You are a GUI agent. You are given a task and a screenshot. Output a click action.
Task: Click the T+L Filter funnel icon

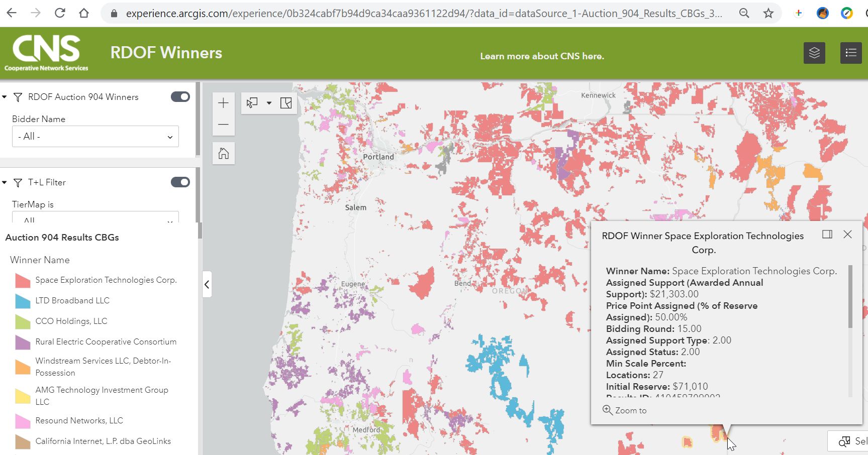tap(18, 182)
